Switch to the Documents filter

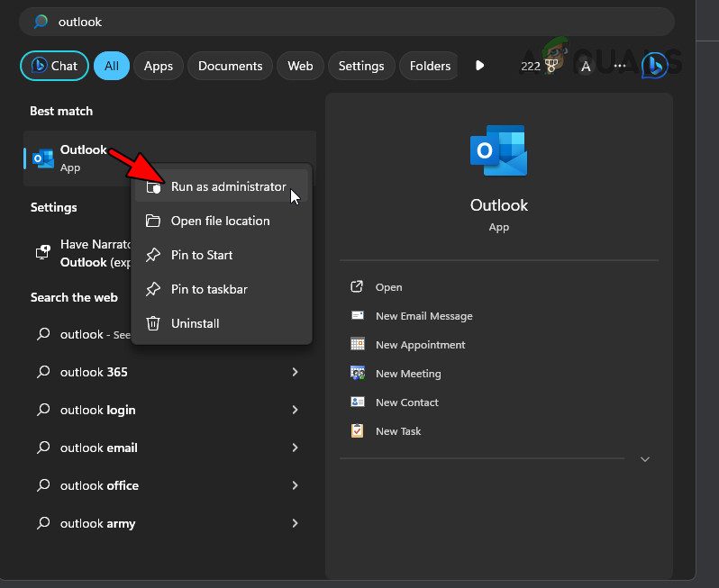[x=230, y=66]
